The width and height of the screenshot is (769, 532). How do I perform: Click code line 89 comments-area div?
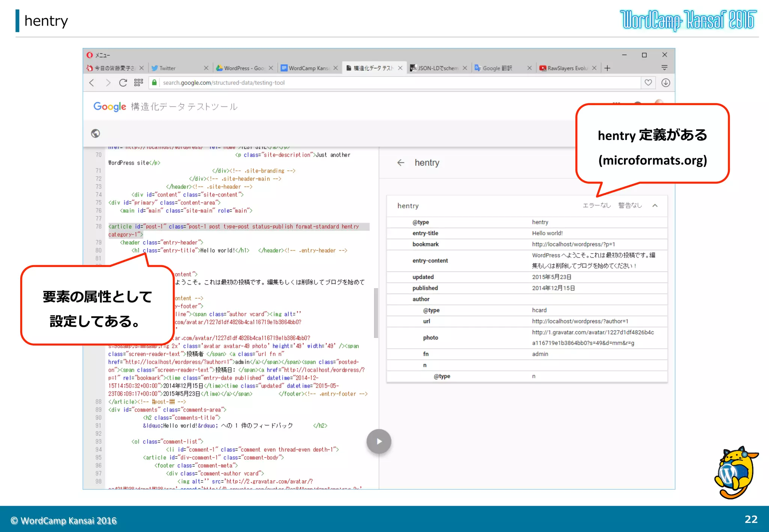(x=167, y=410)
